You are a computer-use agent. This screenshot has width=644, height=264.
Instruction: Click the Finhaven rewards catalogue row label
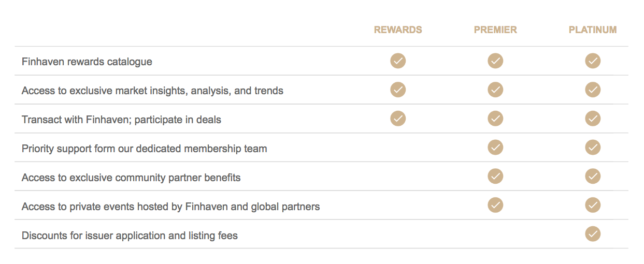87,62
